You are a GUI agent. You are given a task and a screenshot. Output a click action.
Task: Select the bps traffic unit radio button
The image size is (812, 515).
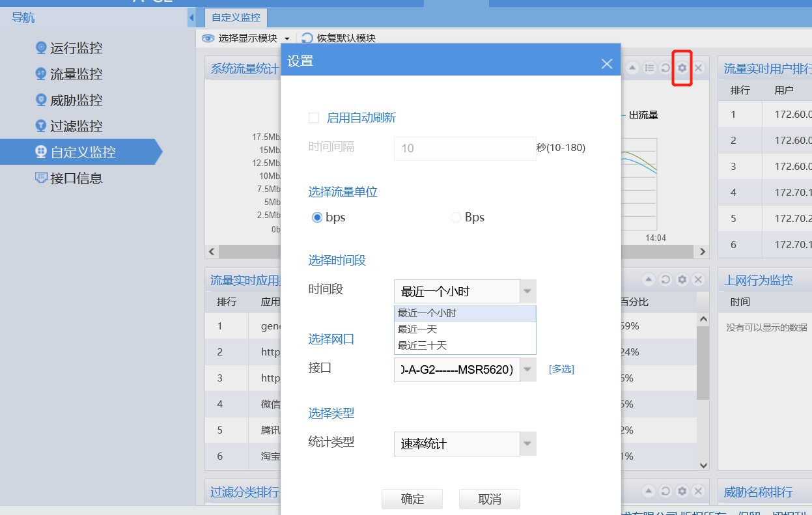[x=317, y=217]
